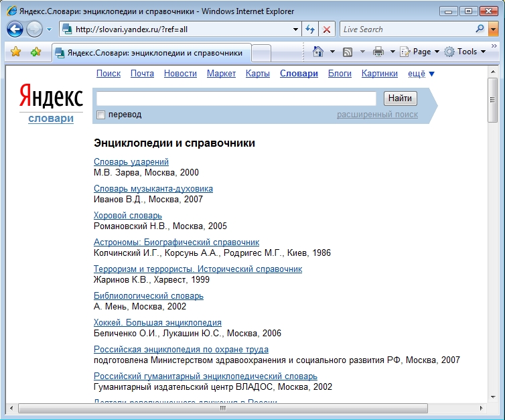Click the vertical scrollbar down arrow
Screen dimensions: 505x420
click(x=492, y=397)
